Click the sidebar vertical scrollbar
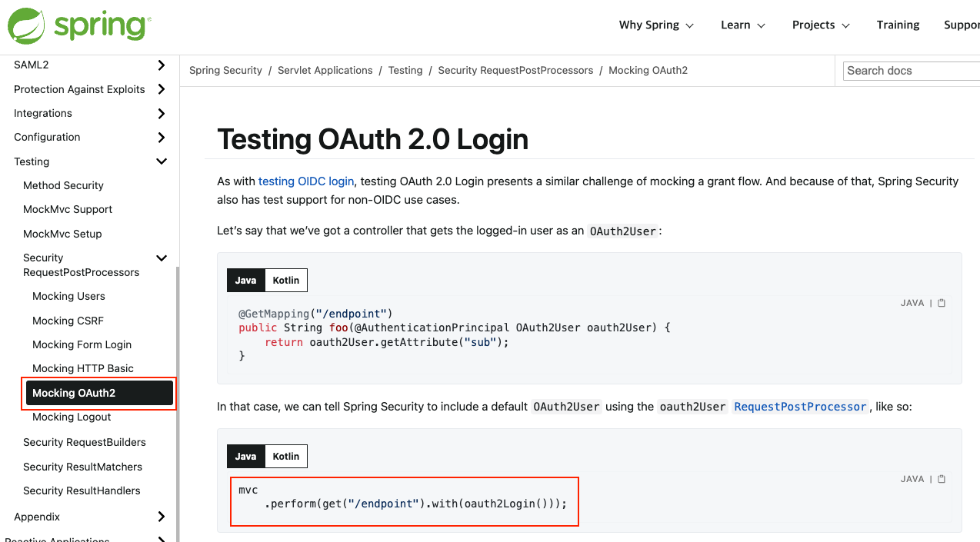Image resolution: width=980 pixels, height=542 pixels. 178,404
